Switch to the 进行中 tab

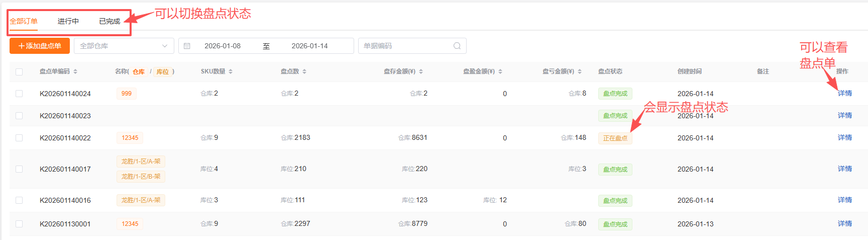click(68, 21)
